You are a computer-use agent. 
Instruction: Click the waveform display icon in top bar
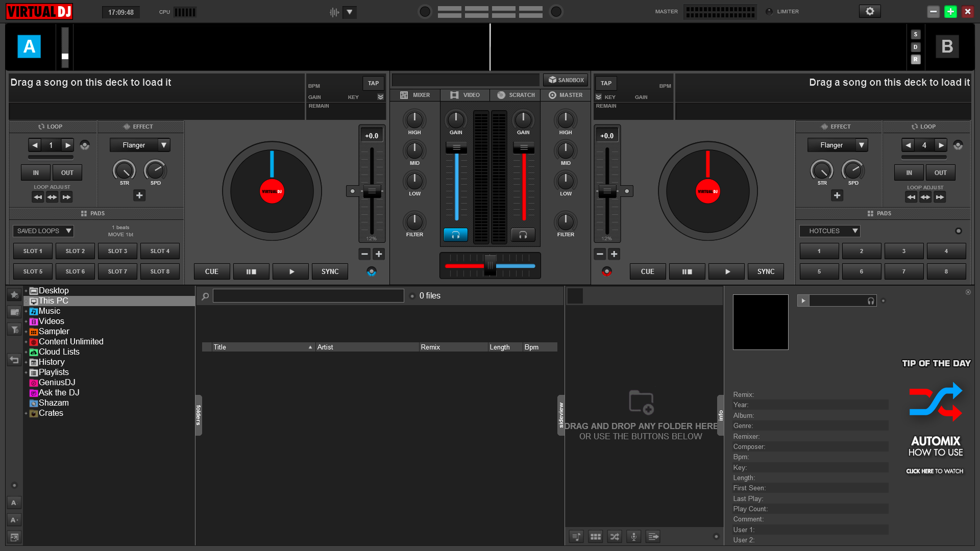pos(334,12)
